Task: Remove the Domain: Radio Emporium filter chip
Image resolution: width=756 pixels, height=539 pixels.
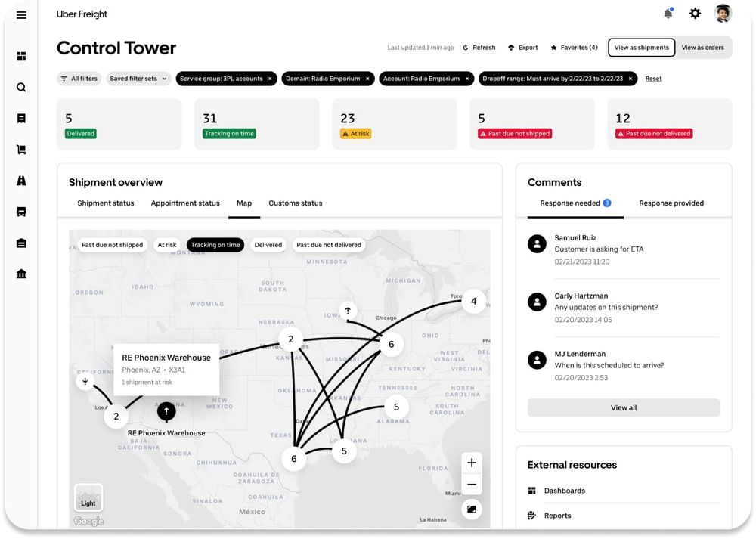Action: pos(367,78)
